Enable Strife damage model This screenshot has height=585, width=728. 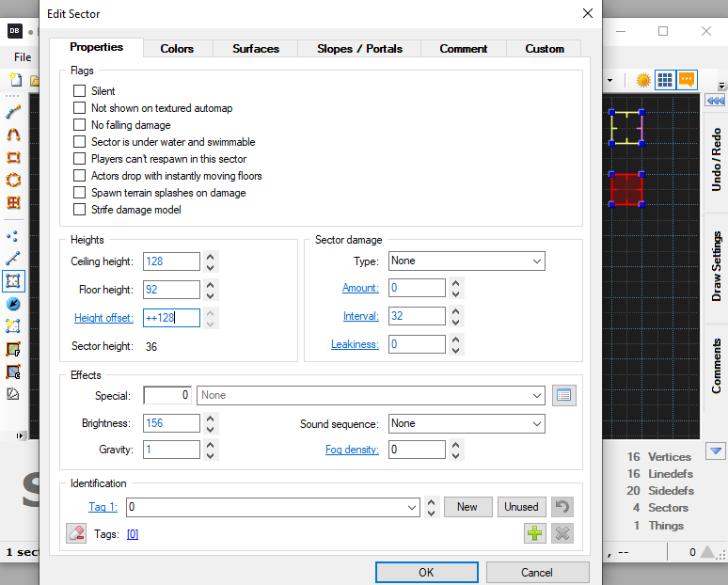(79, 210)
